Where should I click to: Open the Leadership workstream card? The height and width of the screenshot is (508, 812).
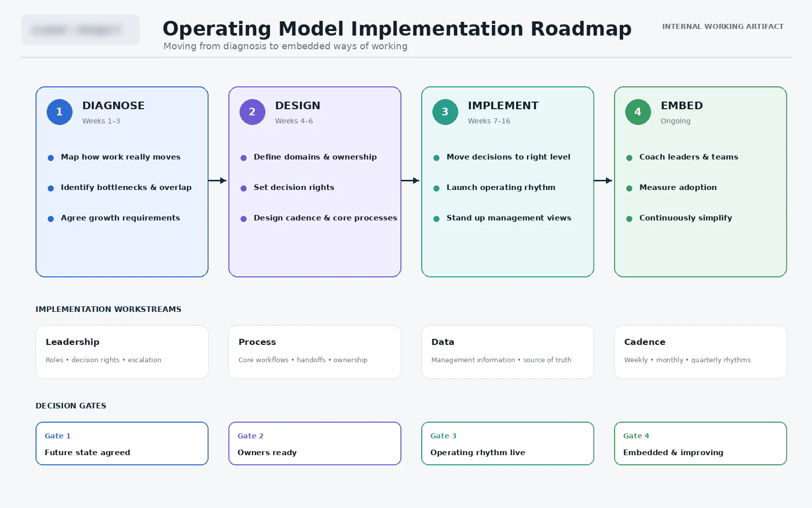pos(122,352)
